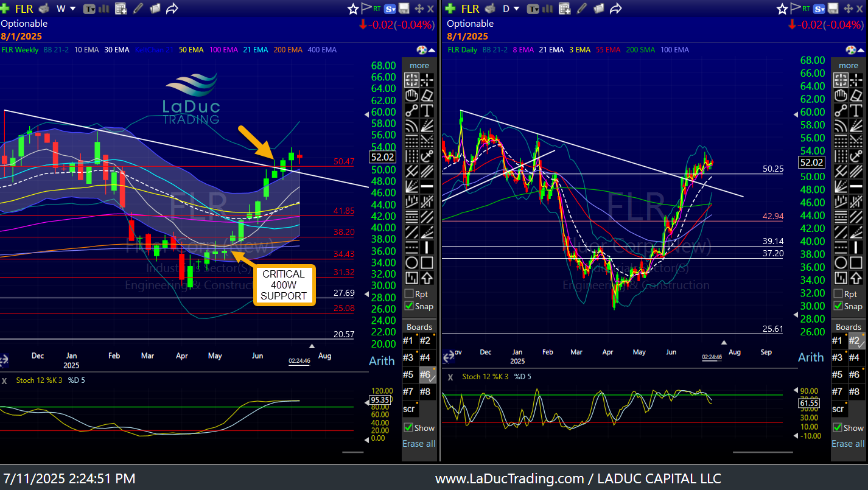Toggle the Snap checkbox in daily palette
Image resolution: width=868 pixels, height=490 pixels.
coord(838,306)
